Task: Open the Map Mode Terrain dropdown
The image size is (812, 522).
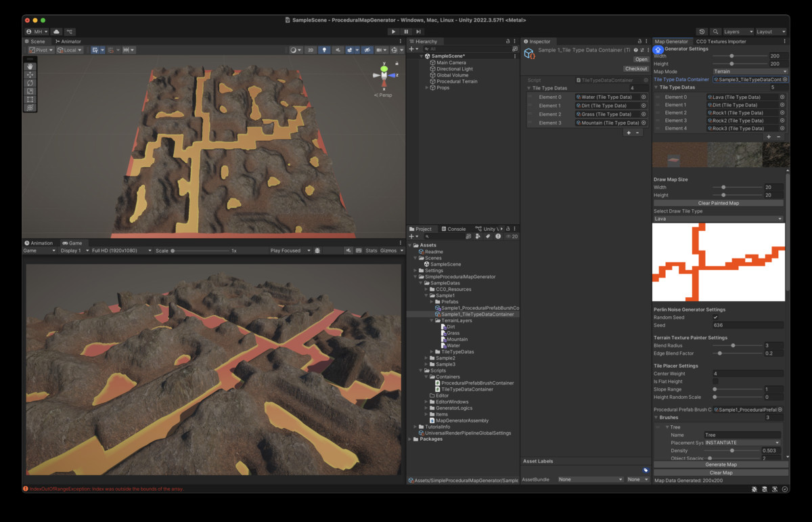Action: coord(750,71)
